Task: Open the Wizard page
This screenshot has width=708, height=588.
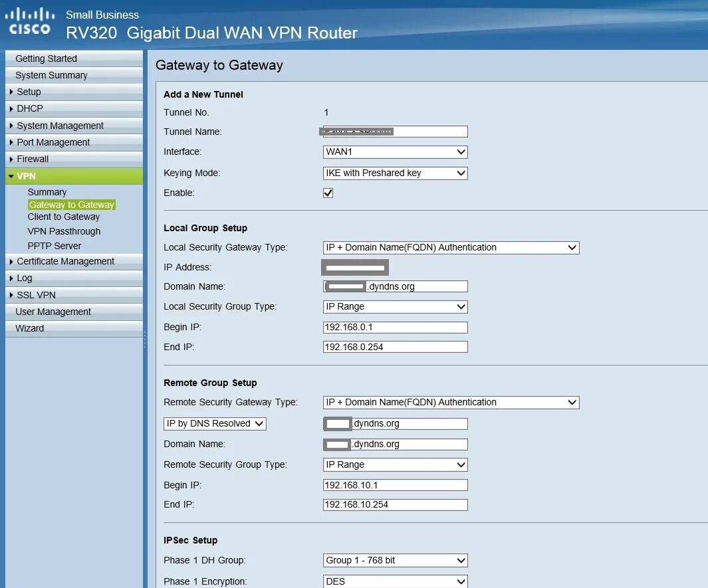Action: (x=74, y=328)
